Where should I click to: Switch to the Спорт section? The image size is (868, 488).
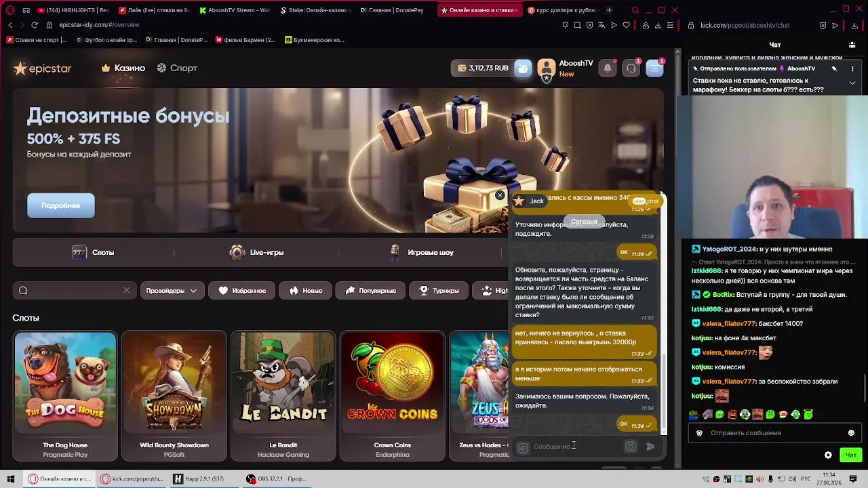tap(177, 68)
